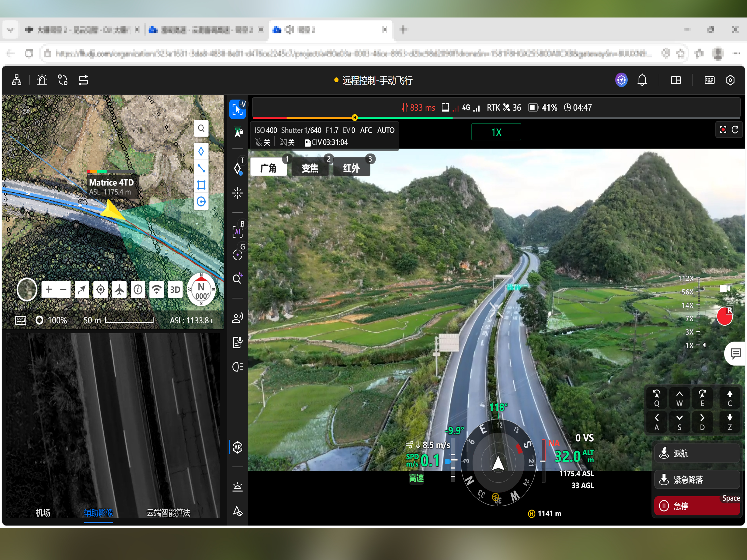Open the 辅助影像 tab
Screen dimensions: 747x560
tap(98, 512)
